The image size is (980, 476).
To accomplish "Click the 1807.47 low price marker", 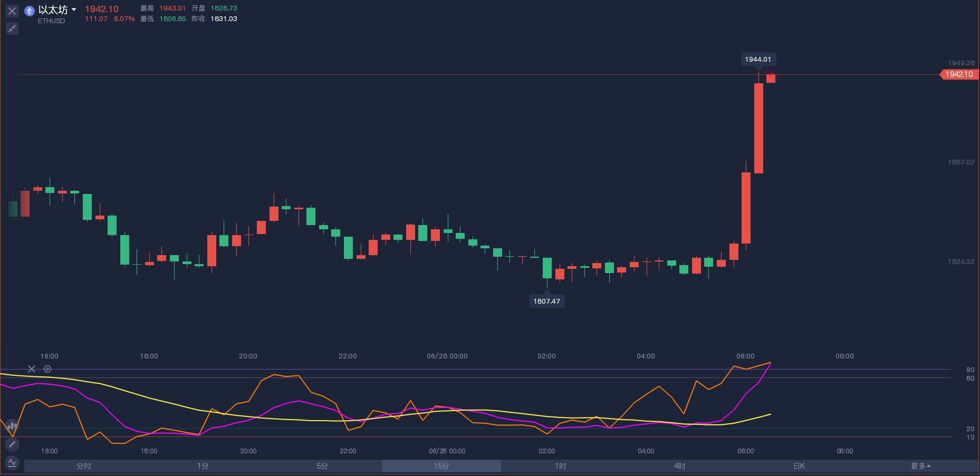I will click(546, 302).
